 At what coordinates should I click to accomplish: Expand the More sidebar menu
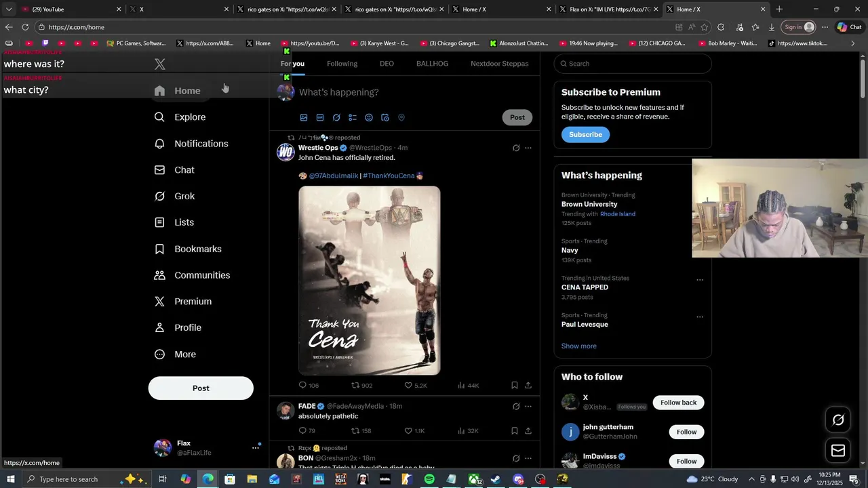(176, 354)
